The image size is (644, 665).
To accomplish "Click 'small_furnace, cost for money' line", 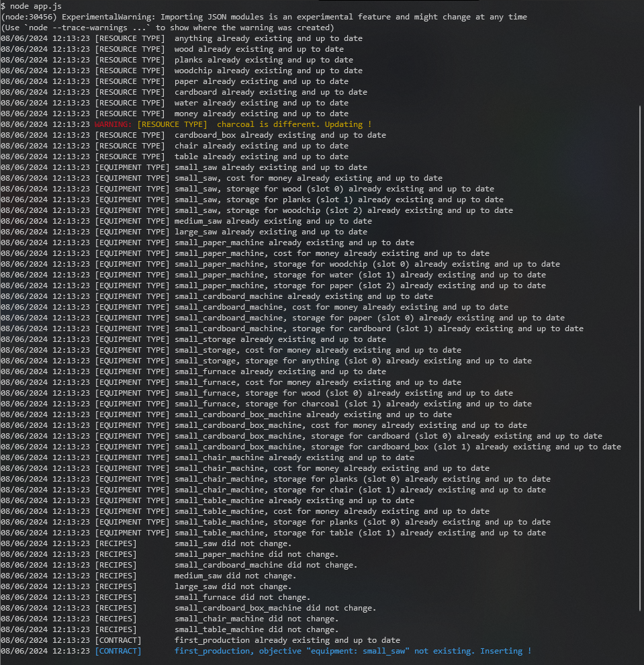I will [231, 382].
